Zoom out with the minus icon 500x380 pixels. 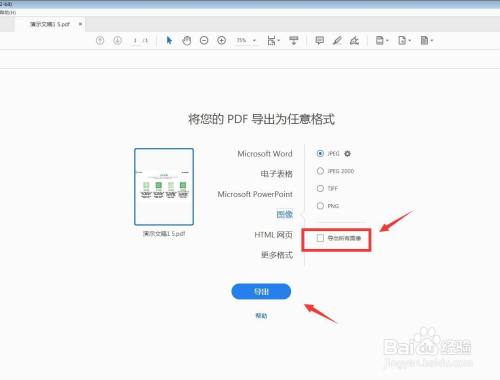click(204, 41)
